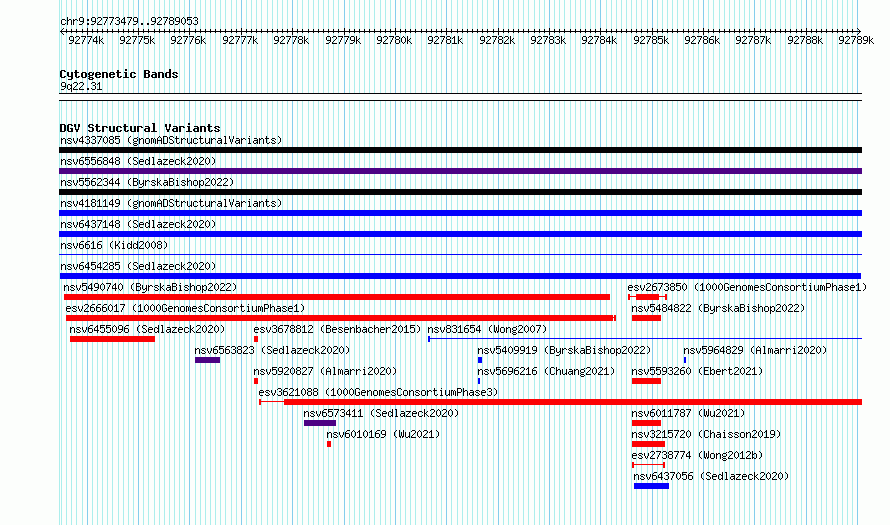Click the red bar under nsv3215720
890x525 pixels.
point(648,444)
